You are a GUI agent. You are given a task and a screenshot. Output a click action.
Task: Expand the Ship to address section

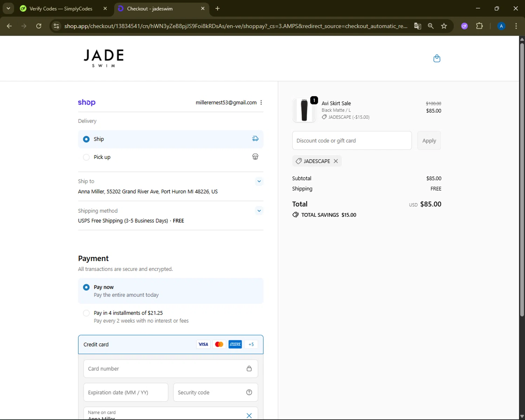coord(259,181)
